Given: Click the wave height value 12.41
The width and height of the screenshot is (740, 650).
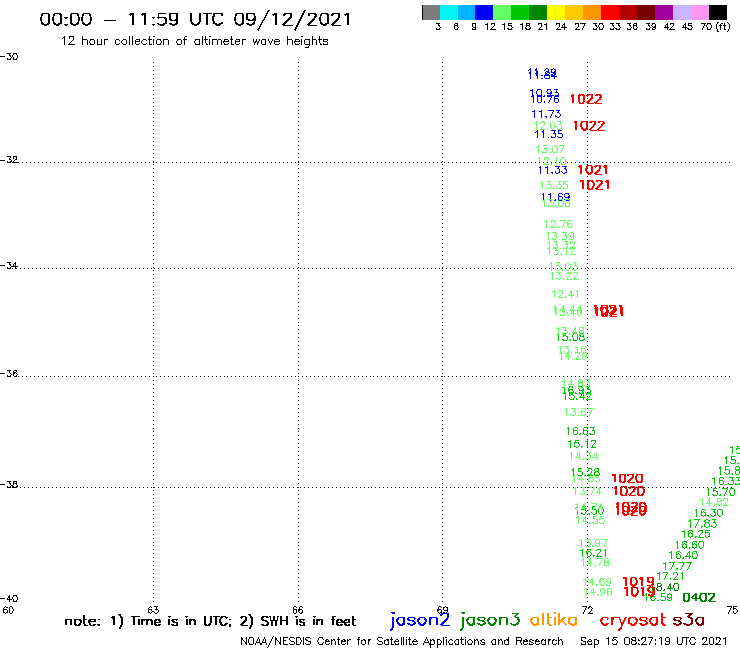Looking at the screenshot, I should pos(565,295).
